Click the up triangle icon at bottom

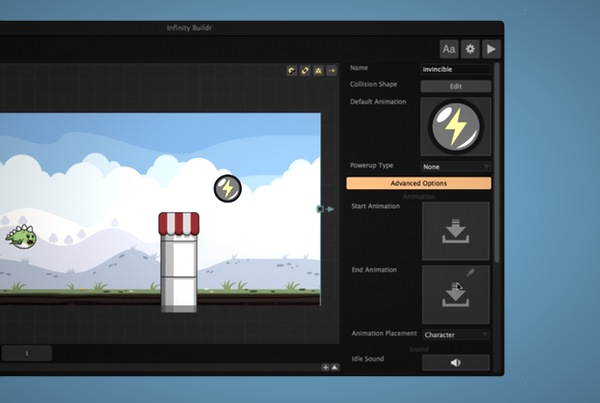335,367
